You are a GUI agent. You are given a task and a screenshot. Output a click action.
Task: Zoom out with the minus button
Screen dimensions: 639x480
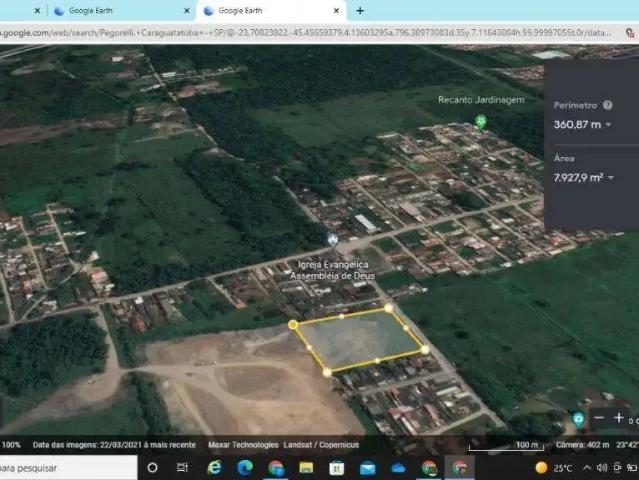pyautogui.click(x=599, y=418)
